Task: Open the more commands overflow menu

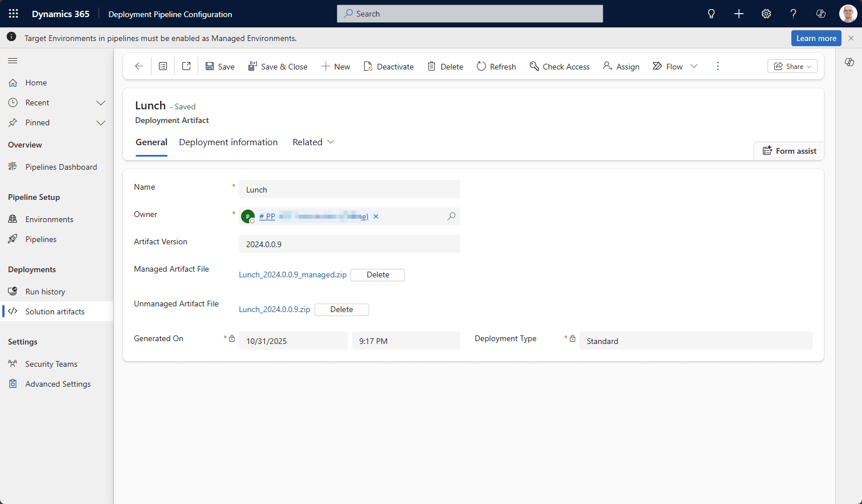Action: (718, 67)
